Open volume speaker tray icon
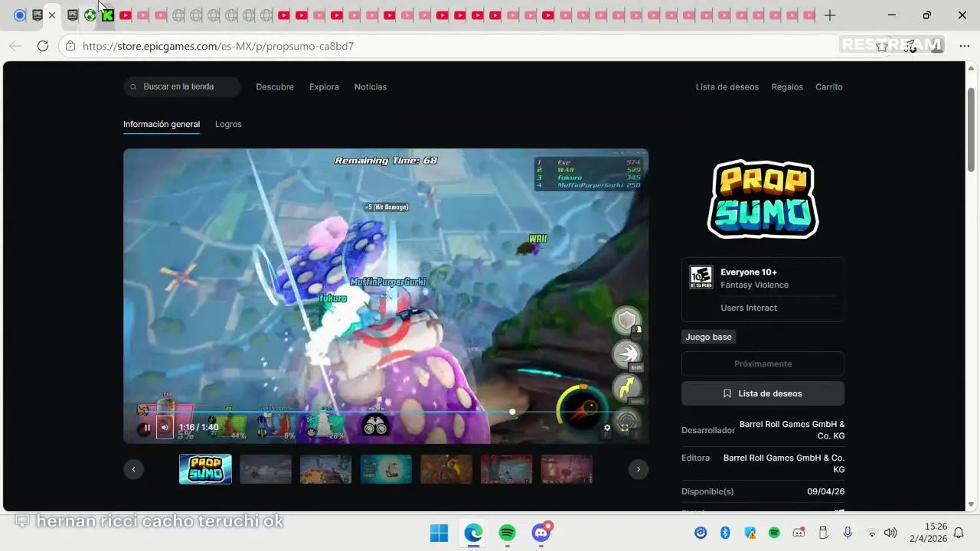The height and width of the screenshot is (551, 980). point(890,533)
